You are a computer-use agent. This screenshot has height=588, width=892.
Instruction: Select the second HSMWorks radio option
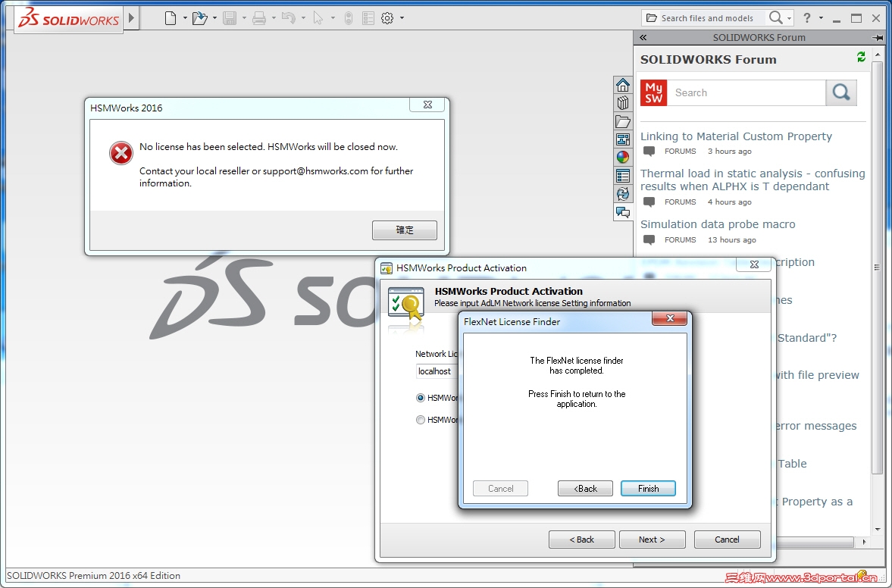(421, 420)
